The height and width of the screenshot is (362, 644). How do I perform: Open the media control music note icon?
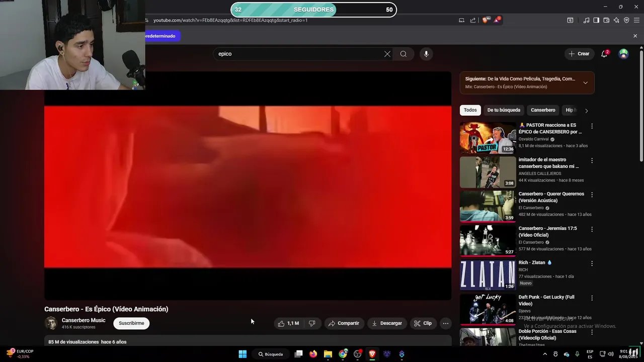586,20
